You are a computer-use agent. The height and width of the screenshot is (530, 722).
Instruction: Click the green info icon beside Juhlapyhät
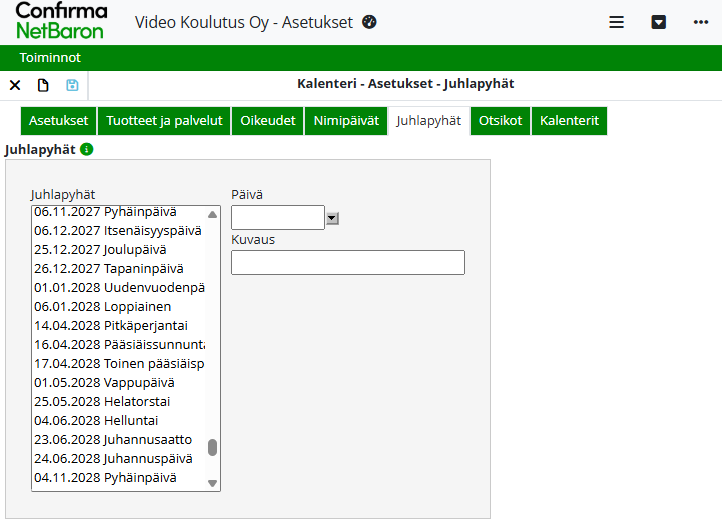point(87,149)
